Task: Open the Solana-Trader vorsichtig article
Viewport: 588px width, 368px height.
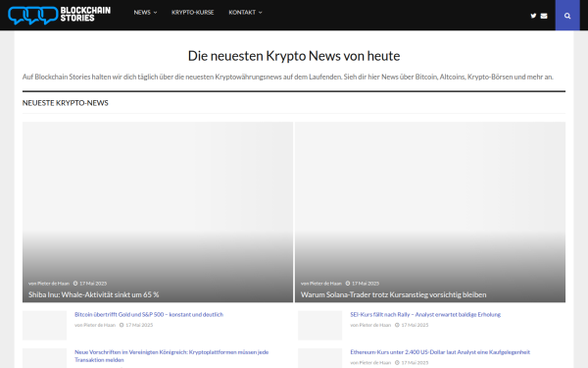Action: coord(393,294)
